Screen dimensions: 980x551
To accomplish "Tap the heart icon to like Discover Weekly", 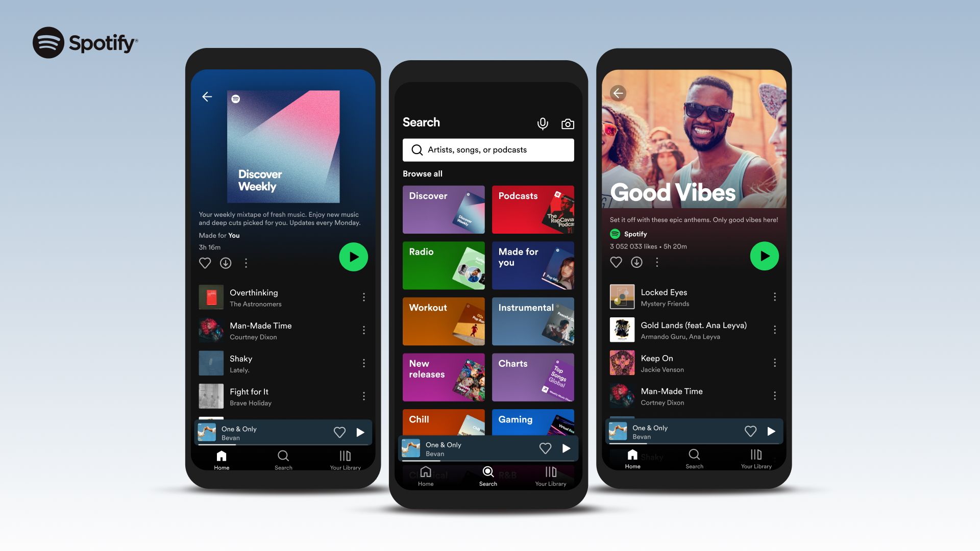I will [x=205, y=263].
